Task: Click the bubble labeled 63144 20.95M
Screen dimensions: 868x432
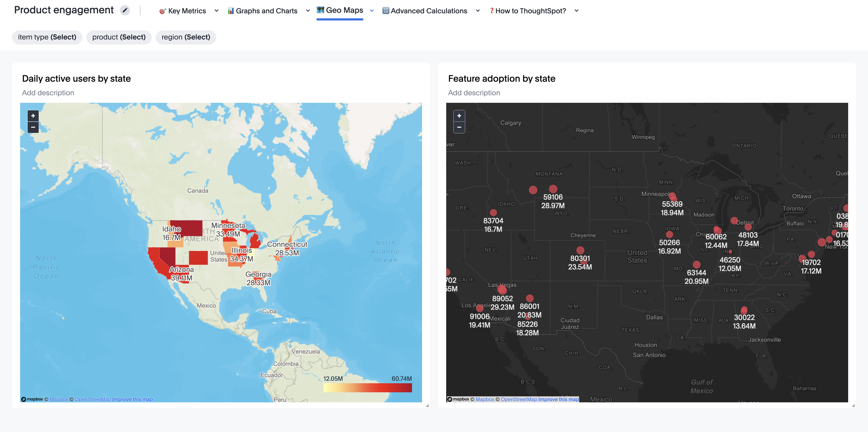Action: (x=696, y=265)
